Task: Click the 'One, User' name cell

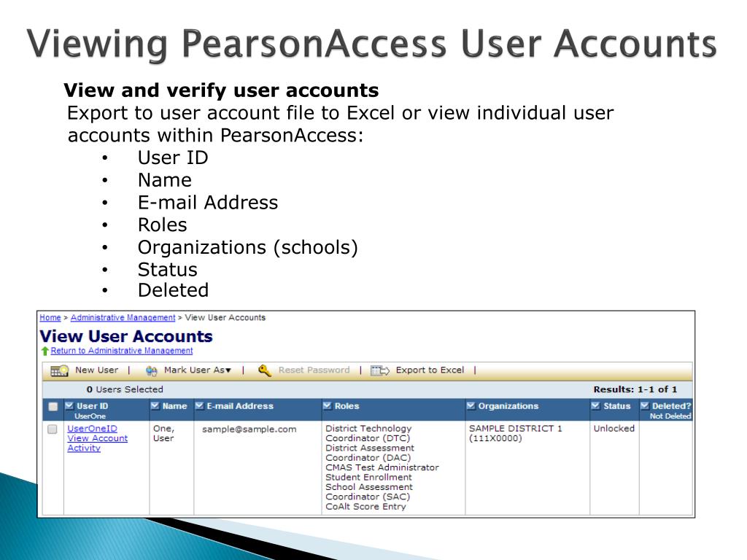Action: pos(163,433)
